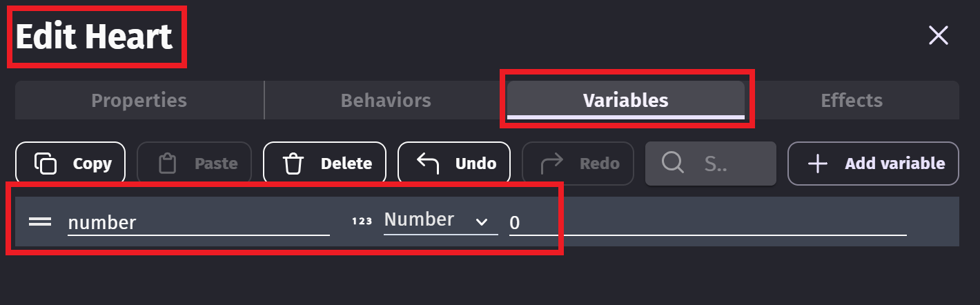The height and width of the screenshot is (305, 980).
Task: Select the Variables tab
Action: pos(625,100)
